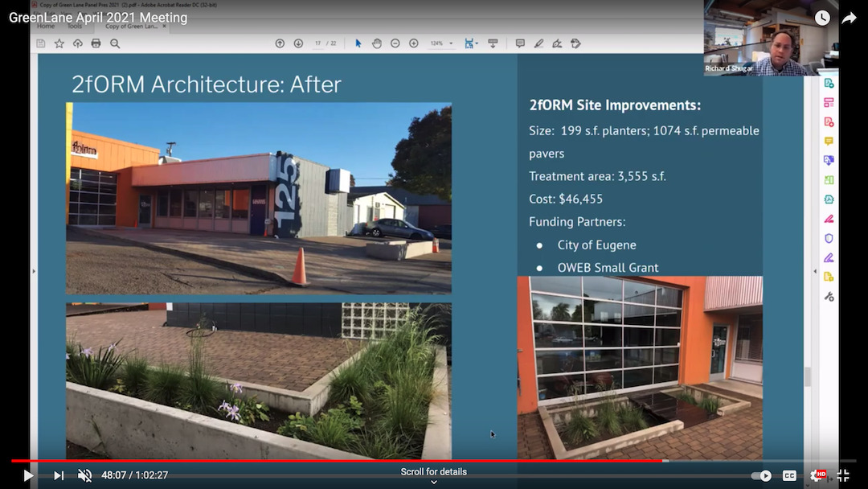This screenshot has width=868, height=489.
Task: Expand the left navigation pane arrow
Action: coord(34,271)
